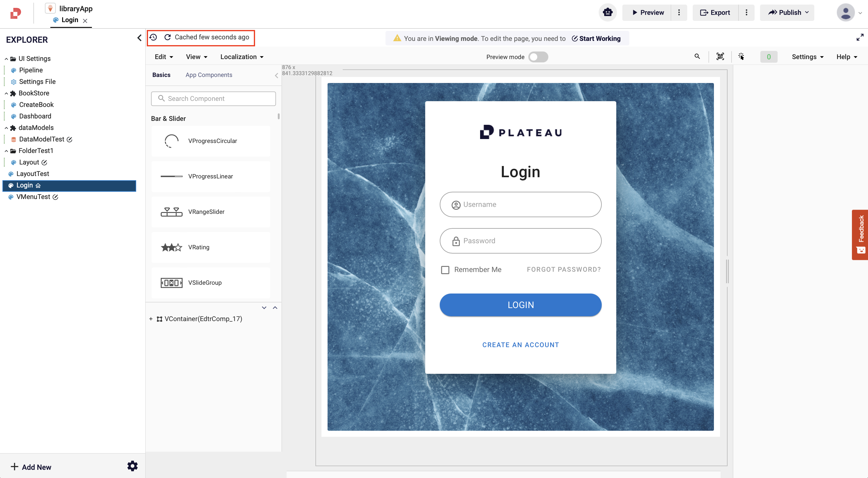868x478 pixels.
Task: Click the Search Component input field
Action: (213, 99)
